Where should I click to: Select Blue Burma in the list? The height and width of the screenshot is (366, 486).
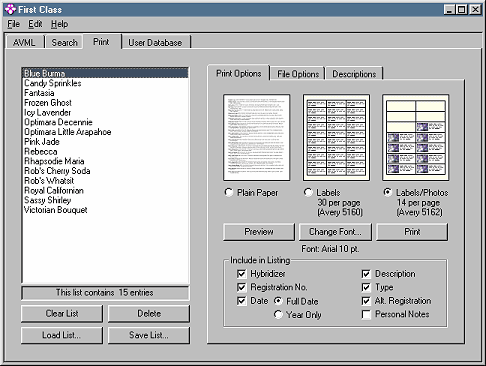click(105, 73)
